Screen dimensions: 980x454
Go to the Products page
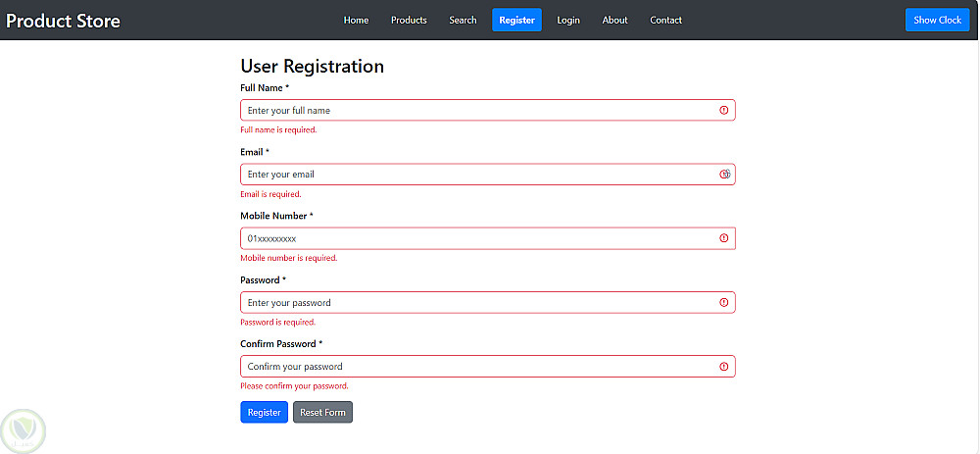[x=409, y=20]
